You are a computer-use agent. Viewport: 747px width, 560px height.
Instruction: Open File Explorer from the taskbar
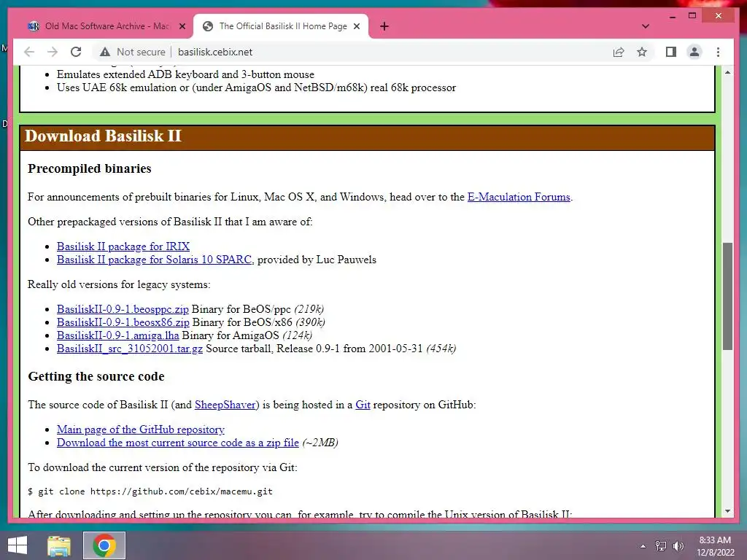click(x=59, y=545)
